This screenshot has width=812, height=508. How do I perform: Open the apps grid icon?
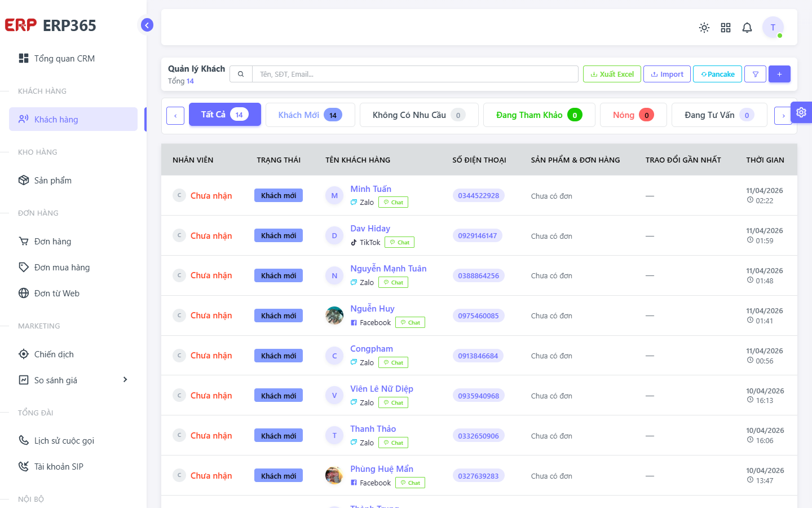point(726,28)
